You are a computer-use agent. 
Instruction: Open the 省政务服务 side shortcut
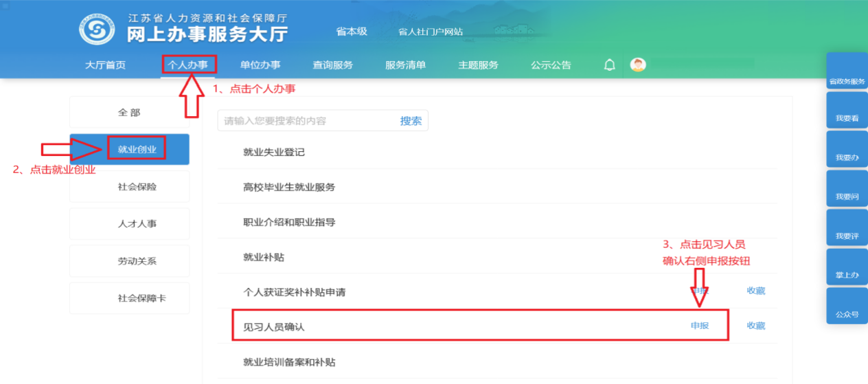click(x=847, y=71)
